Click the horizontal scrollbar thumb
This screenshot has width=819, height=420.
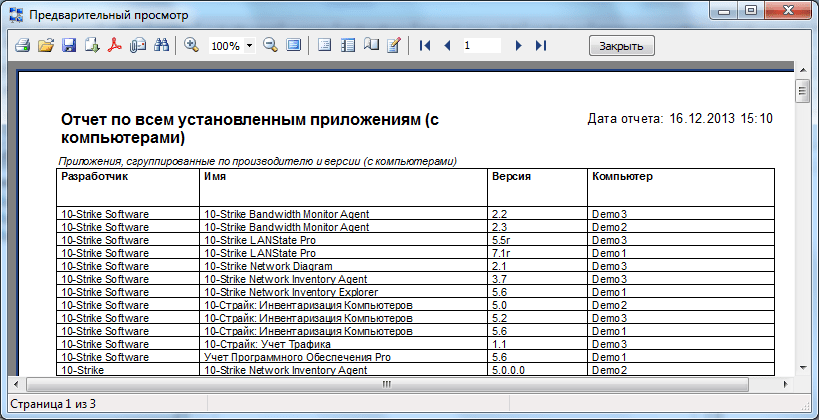(387, 384)
